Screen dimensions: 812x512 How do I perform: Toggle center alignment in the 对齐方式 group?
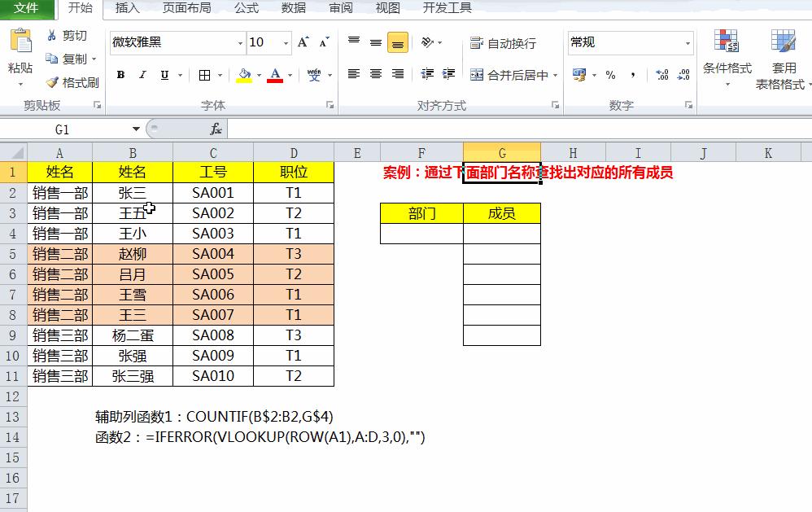373,74
